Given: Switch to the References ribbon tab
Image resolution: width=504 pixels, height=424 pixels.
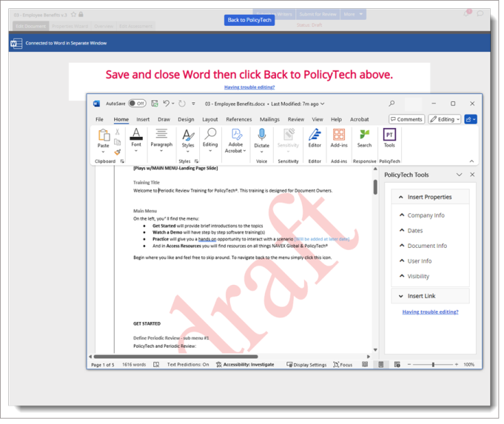Looking at the screenshot, I should point(239,119).
